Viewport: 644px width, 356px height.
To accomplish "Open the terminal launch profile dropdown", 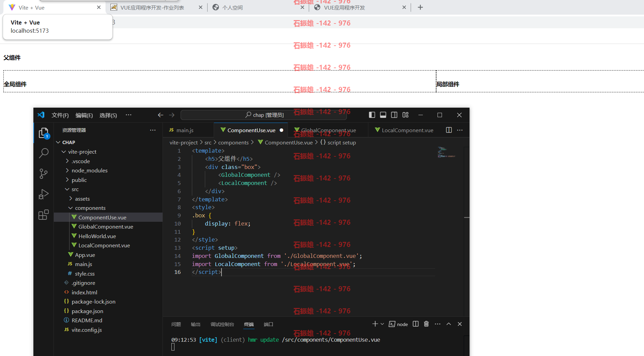I will click(x=382, y=324).
